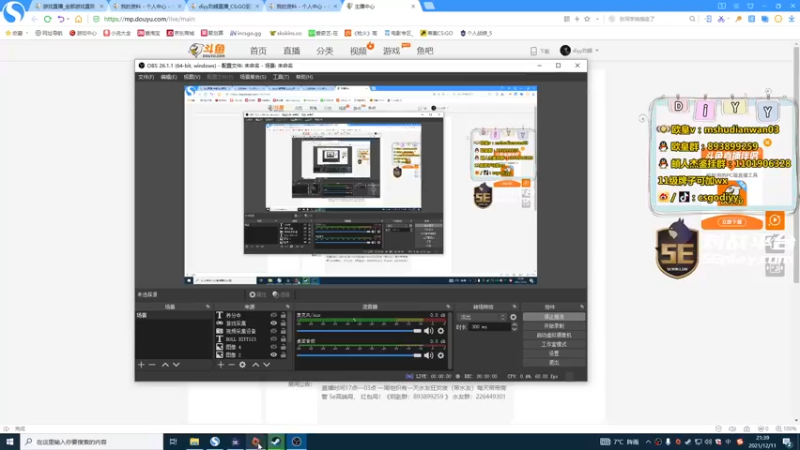Toggle lock on game capture source

click(x=283, y=323)
